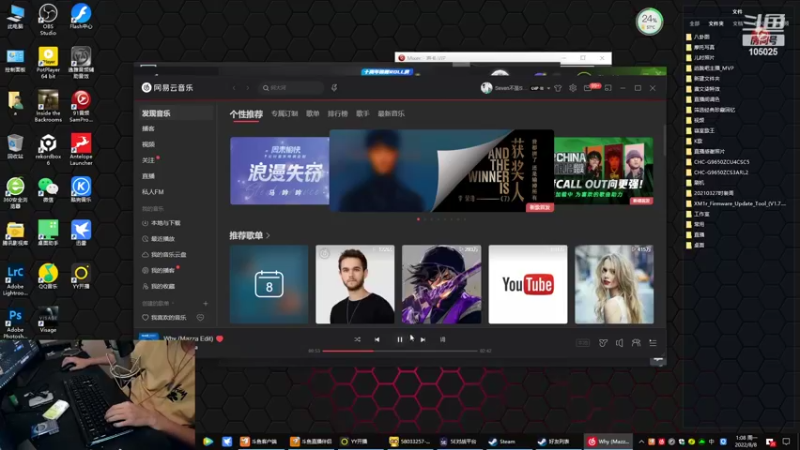Toggle the audio quality badge in player bar
800x450 pixels.
click(x=583, y=343)
